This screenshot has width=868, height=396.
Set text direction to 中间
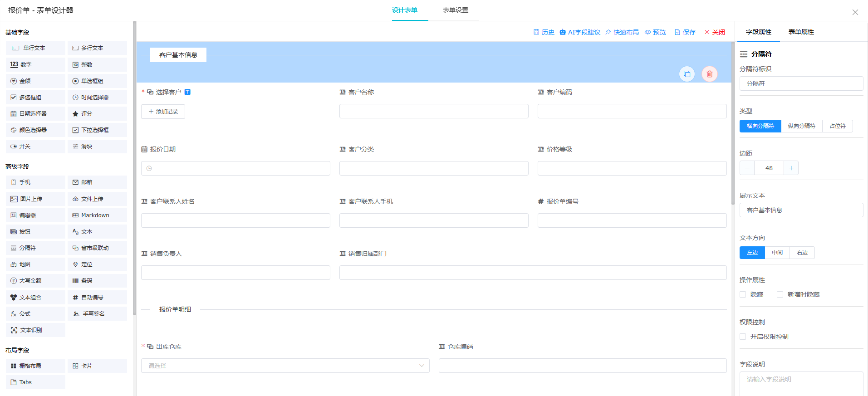pyautogui.click(x=777, y=253)
